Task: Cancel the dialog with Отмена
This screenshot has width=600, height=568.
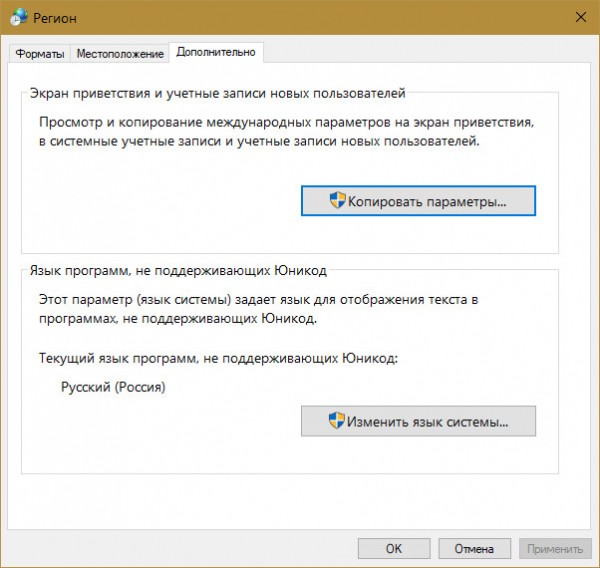Action: coord(474,548)
